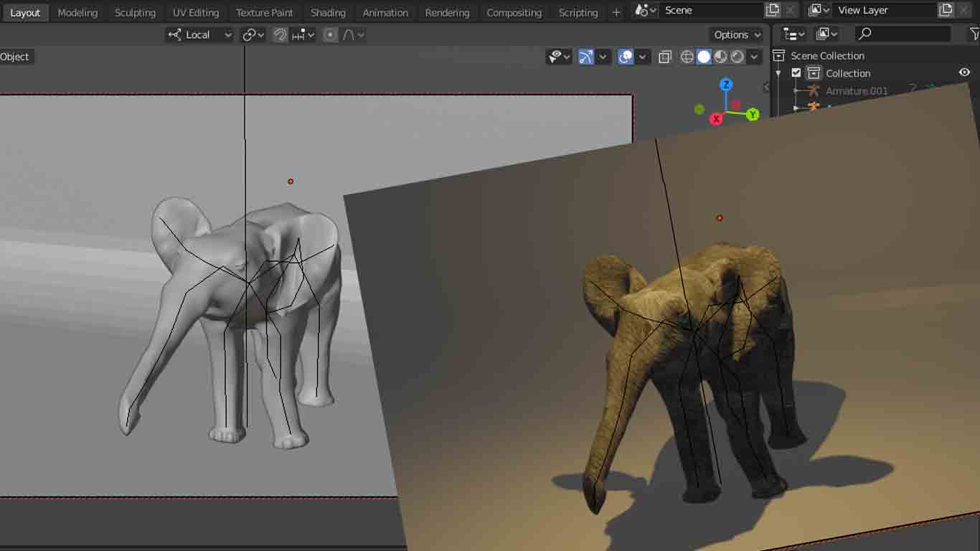Hide Collection using the eye icon
The image size is (980, 551).
pyautogui.click(x=964, y=72)
